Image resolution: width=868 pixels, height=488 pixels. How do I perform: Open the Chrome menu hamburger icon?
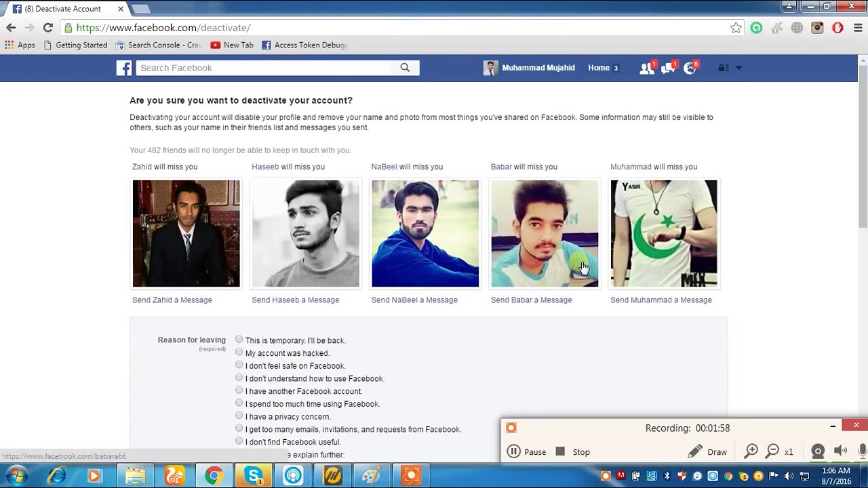858,28
